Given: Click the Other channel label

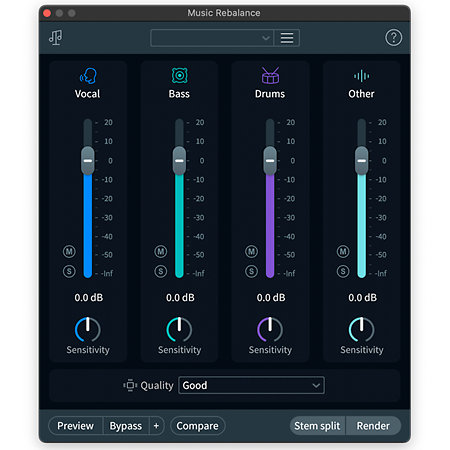Looking at the screenshot, I should click(361, 94).
